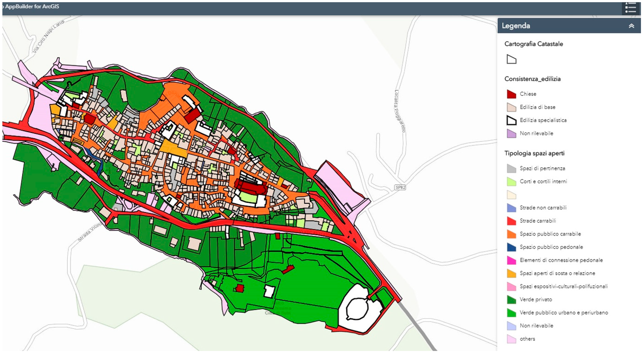Click the Località Poggiarello road label
The height and width of the screenshot is (354, 644).
400,111
